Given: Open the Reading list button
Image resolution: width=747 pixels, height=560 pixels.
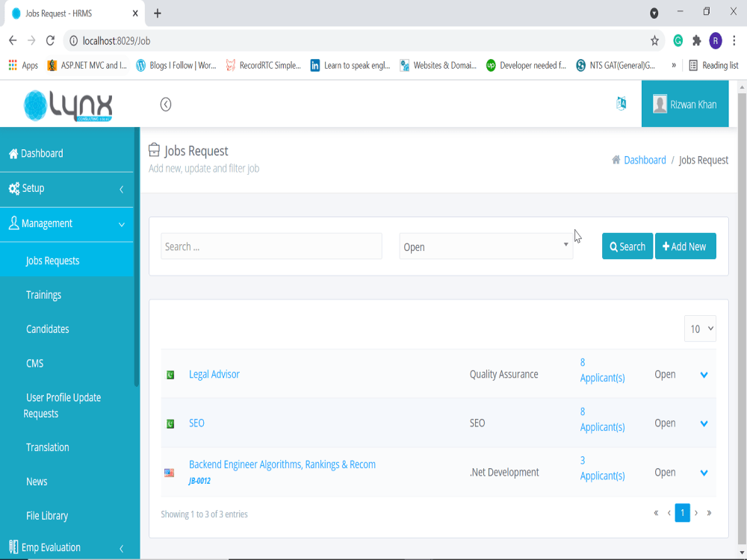Looking at the screenshot, I should coord(713,65).
